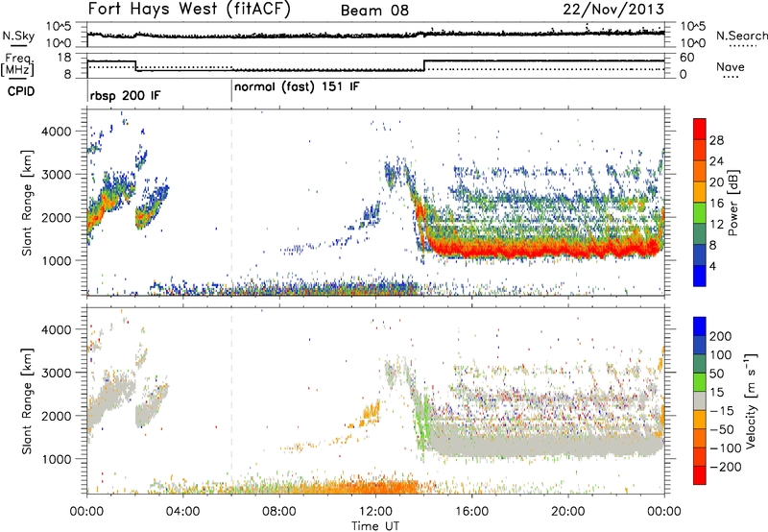Click the 'Nave' legend label
Image resolution: width=768 pixels, height=532 pixels.
[x=730, y=66]
